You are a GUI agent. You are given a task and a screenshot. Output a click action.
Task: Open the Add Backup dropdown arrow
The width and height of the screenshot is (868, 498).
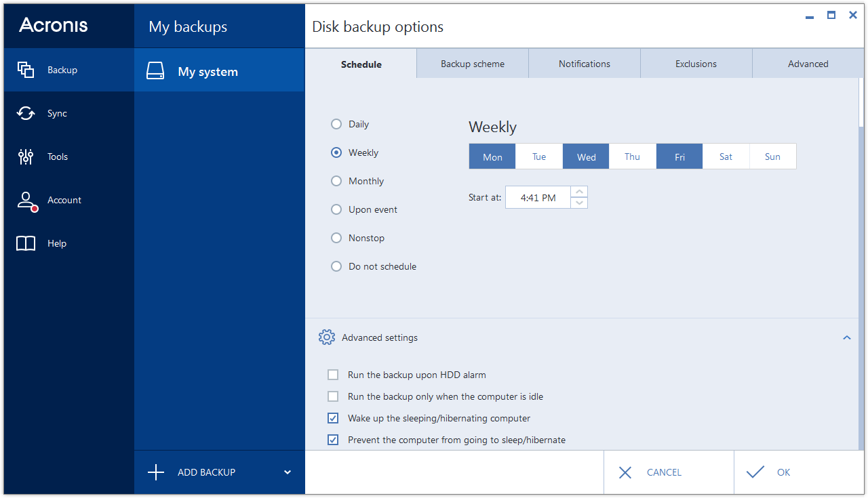tap(288, 472)
